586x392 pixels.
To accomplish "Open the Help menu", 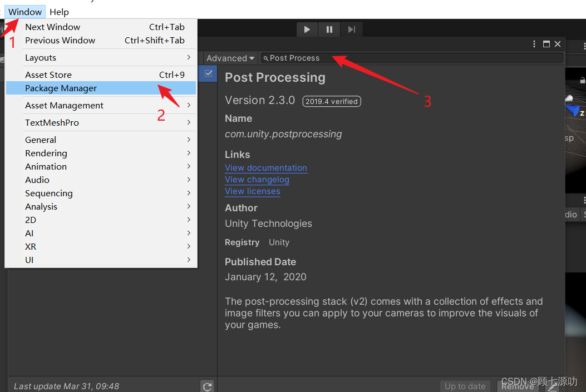I will (x=59, y=12).
